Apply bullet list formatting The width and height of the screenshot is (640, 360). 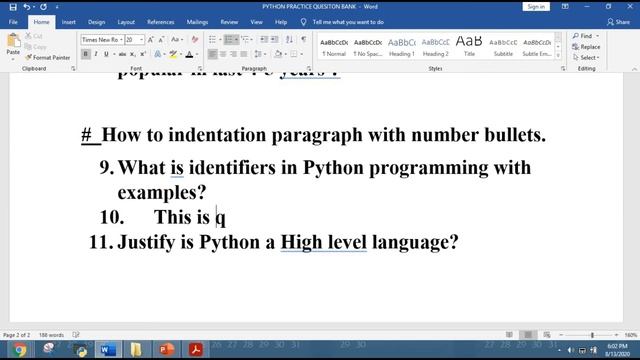coord(212,40)
